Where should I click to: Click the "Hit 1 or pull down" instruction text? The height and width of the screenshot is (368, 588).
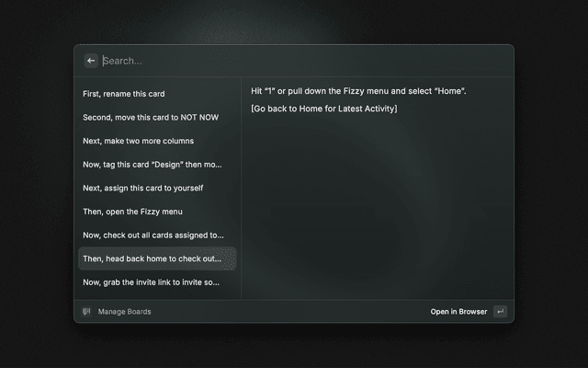[358, 91]
